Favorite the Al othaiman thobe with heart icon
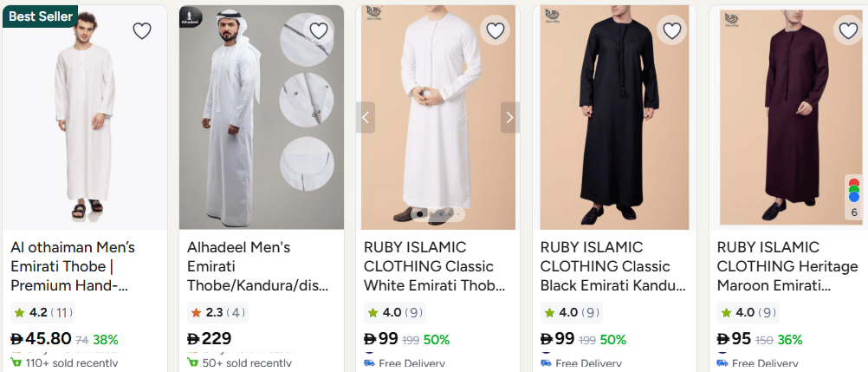This screenshot has height=372, width=868. (x=142, y=31)
